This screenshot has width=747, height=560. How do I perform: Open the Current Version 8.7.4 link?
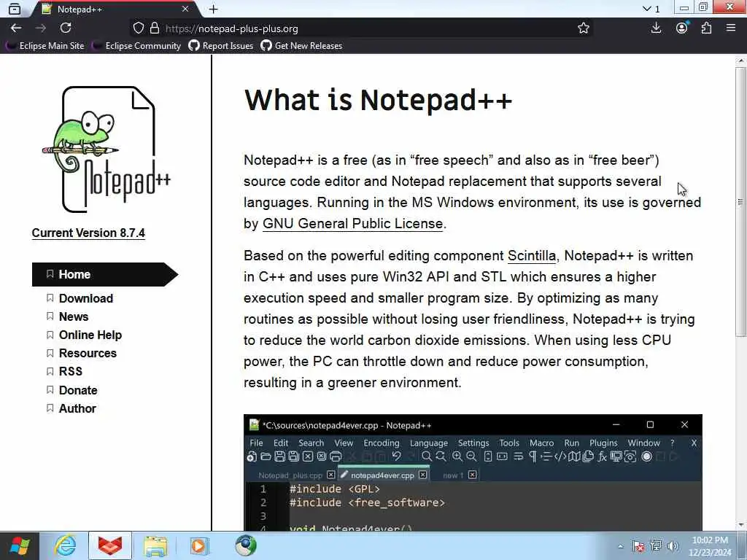[x=88, y=233]
